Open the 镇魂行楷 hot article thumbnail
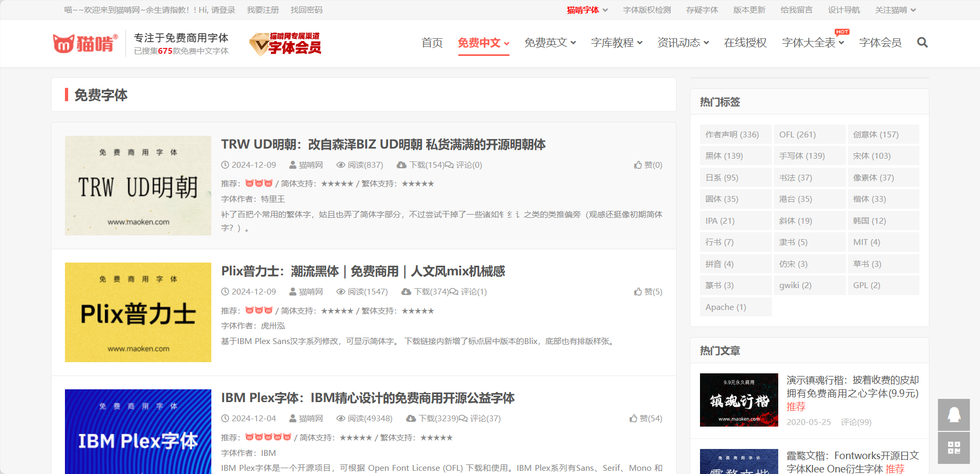This screenshot has height=474, width=980. (739, 400)
